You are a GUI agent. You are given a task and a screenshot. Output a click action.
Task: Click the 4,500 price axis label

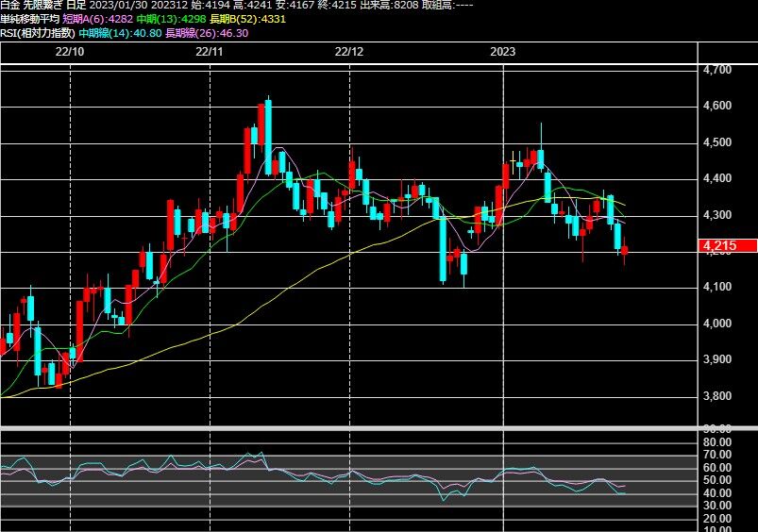coord(717,142)
